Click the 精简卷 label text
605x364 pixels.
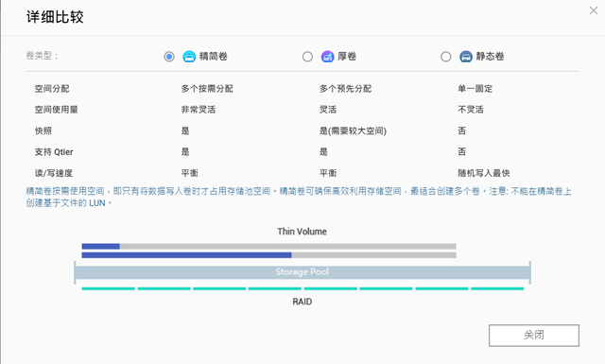[214, 57]
